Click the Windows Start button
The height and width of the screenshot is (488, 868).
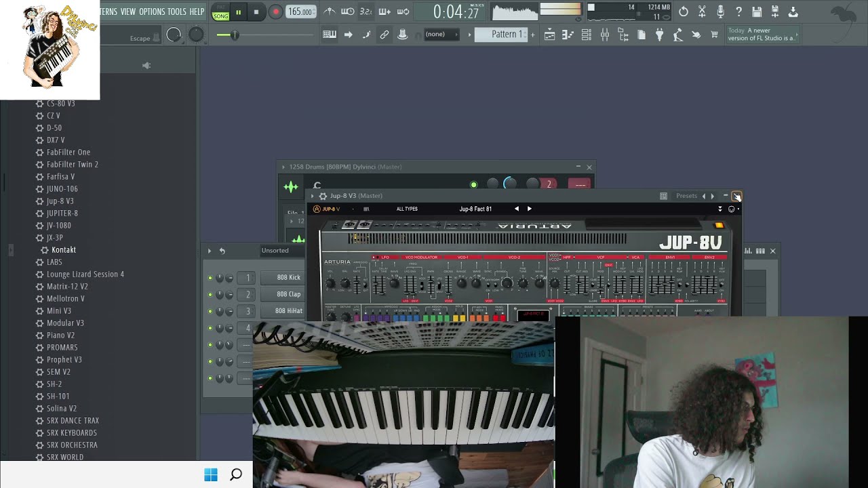(x=211, y=474)
